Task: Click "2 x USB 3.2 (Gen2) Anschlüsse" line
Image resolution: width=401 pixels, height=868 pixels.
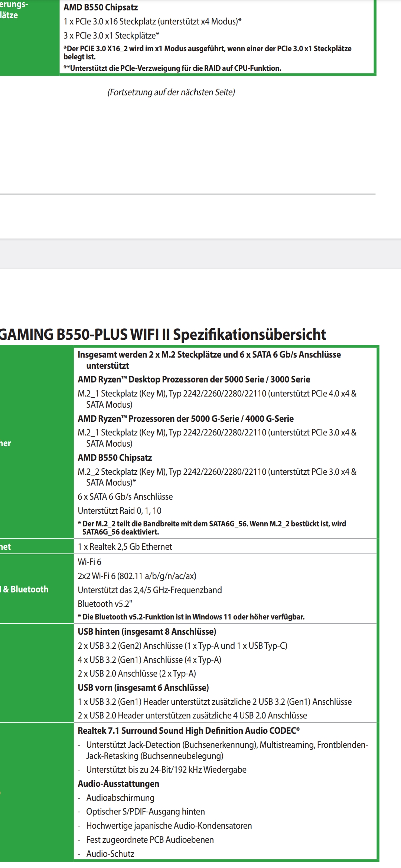Action: pyautogui.click(x=182, y=646)
